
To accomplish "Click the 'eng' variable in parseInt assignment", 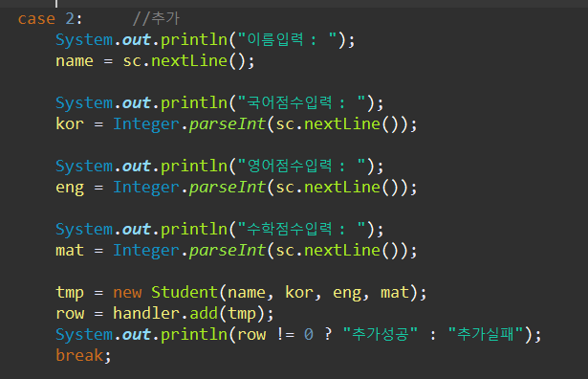I will pos(70,188).
